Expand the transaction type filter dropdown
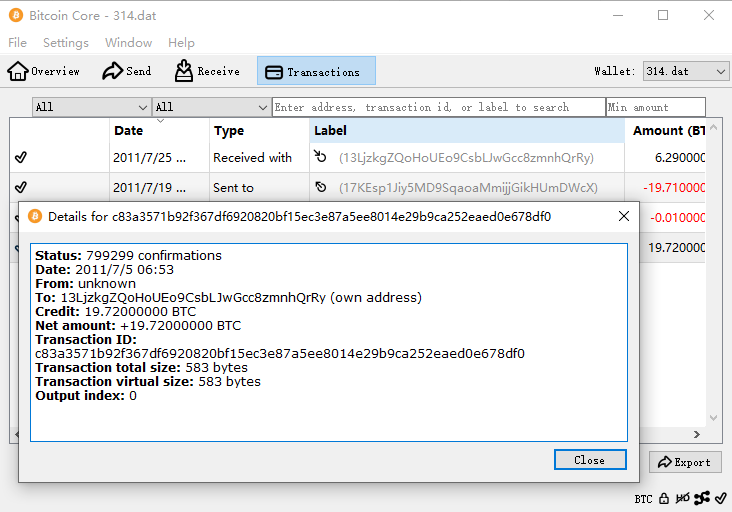The width and height of the screenshot is (732, 512). 211,107
